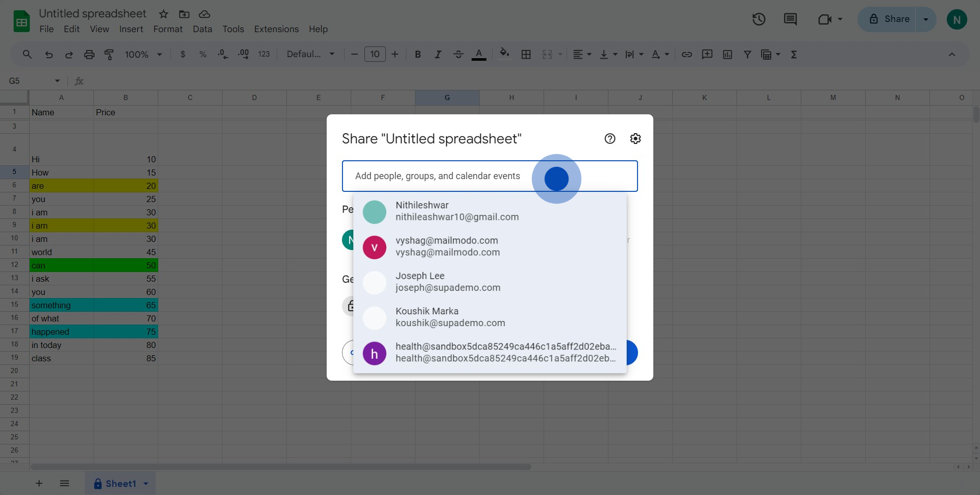
Task: Click the insert chart icon
Action: [x=727, y=55]
